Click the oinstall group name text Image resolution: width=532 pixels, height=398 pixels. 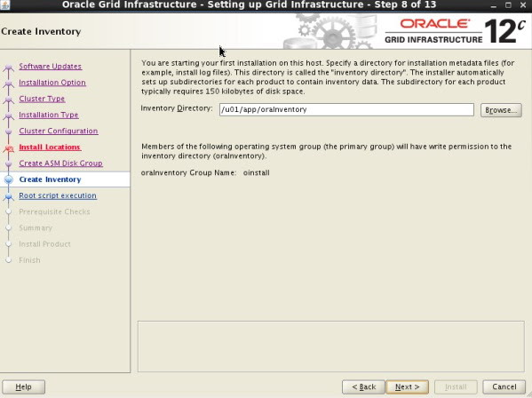256,172
